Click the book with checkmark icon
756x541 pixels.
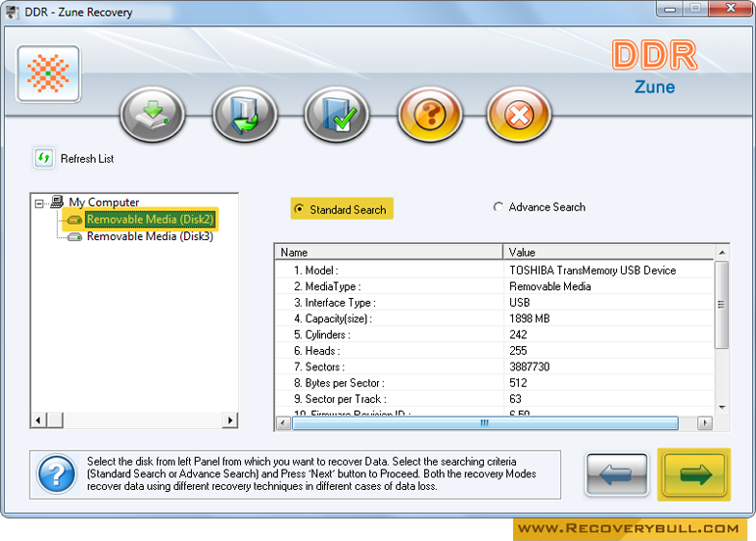(337, 115)
